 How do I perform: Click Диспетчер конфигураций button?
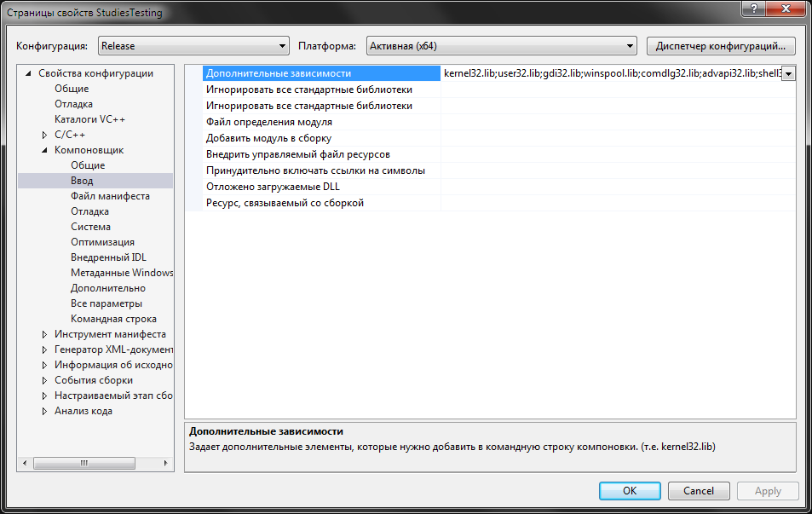coord(721,46)
